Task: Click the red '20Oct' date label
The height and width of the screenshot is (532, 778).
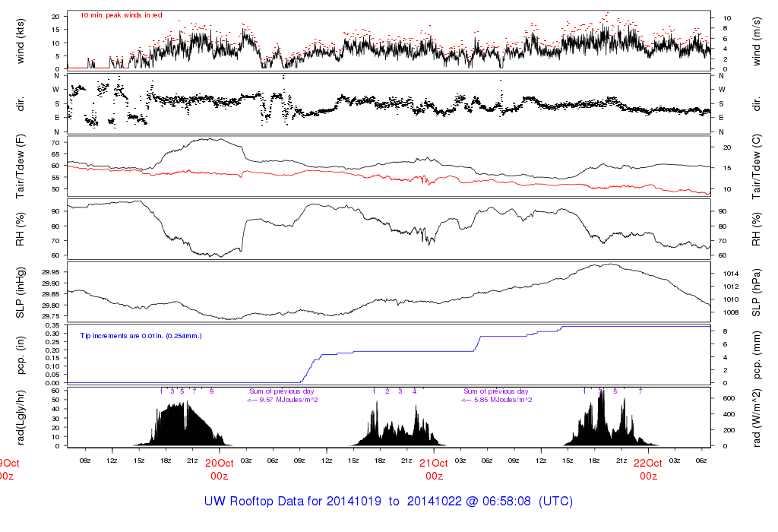Action: coord(220,463)
